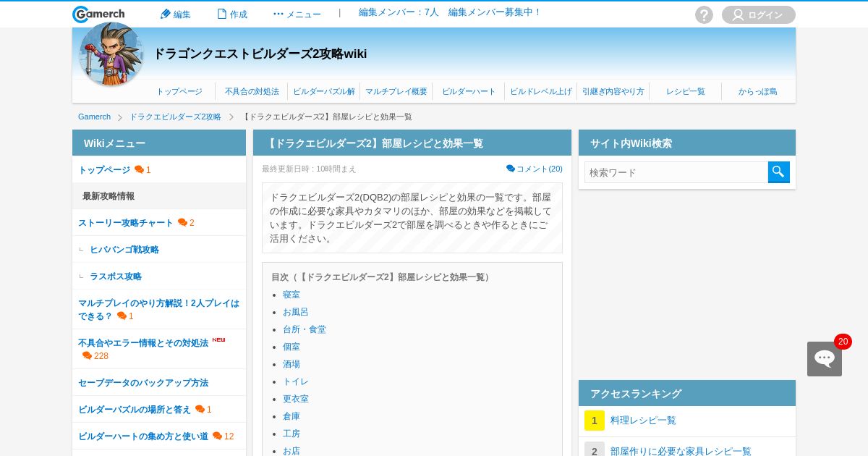Open 部屋作りに必要な家具レシピ一覧 ranking link
The width and height of the screenshot is (868, 456).
coord(681,452)
